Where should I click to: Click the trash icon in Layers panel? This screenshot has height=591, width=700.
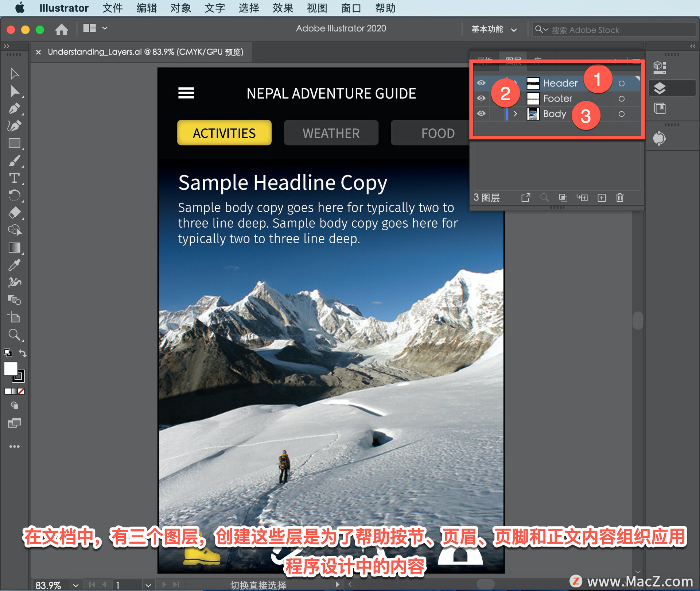click(x=620, y=198)
